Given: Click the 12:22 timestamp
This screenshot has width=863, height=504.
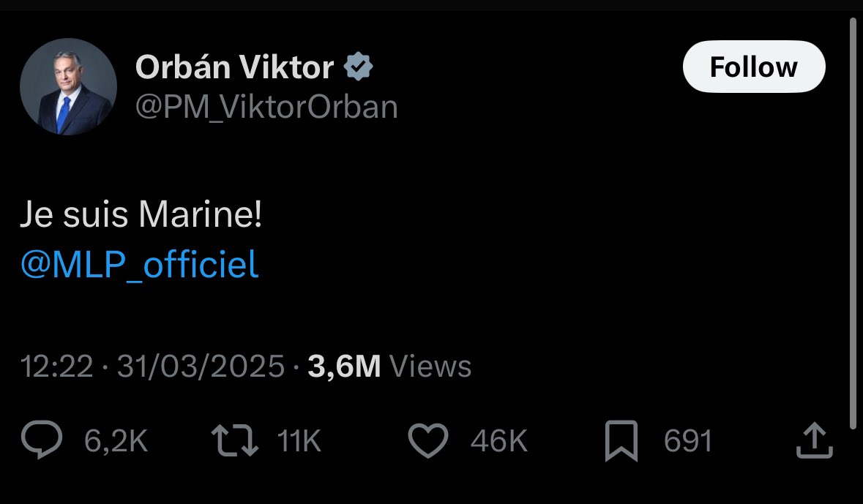Looking at the screenshot, I should pyautogui.click(x=56, y=366).
